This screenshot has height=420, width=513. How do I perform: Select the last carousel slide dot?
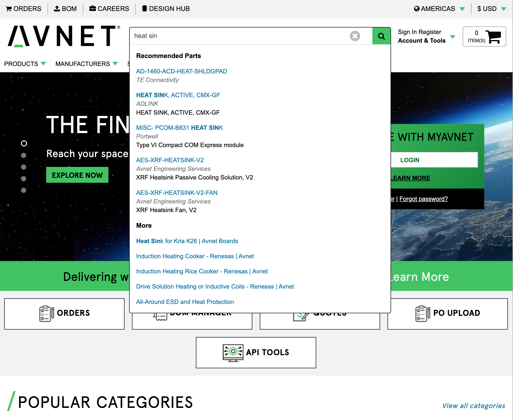(24, 190)
